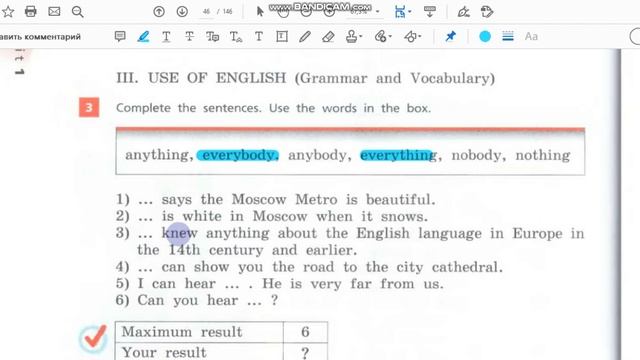Open the blue color picker circle
The height and width of the screenshot is (360, 640).
[485, 36]
